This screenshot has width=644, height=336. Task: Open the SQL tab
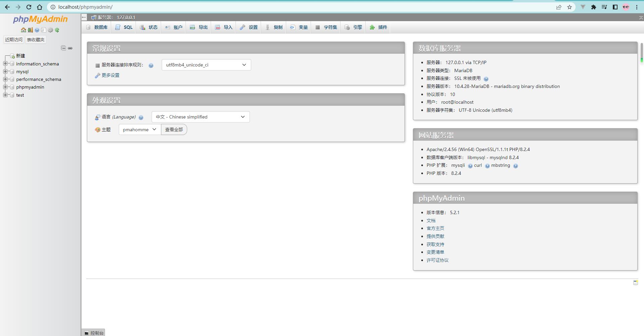tap(124, 28)
